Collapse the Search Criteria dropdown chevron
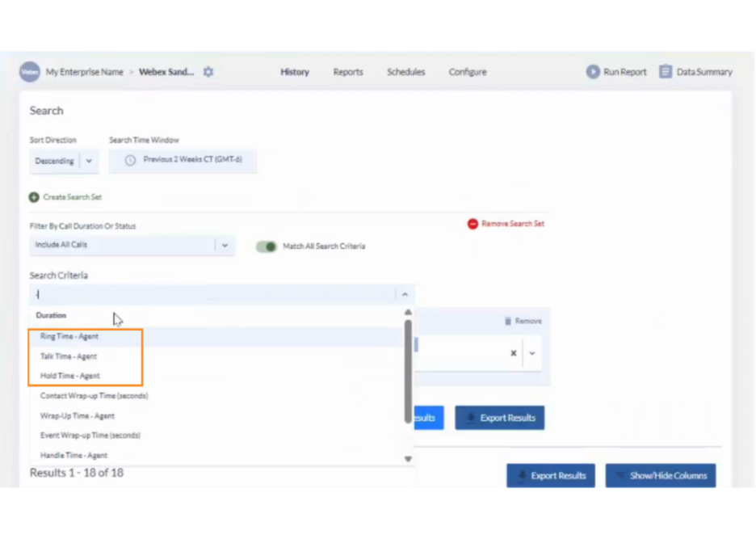The height and width of the screenshot is (539, 756). pos(405,295)
